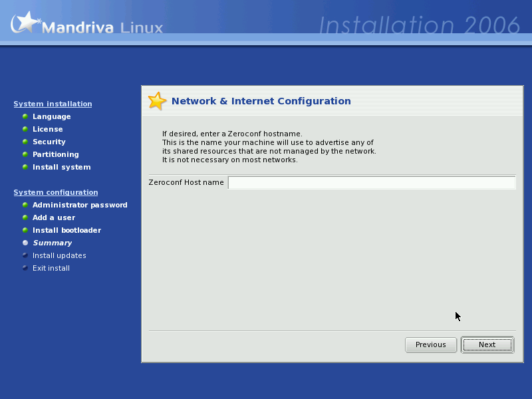This screenshot has width=532, height=399.
Task: Select the Administrator password step
Action: [80, 205]
